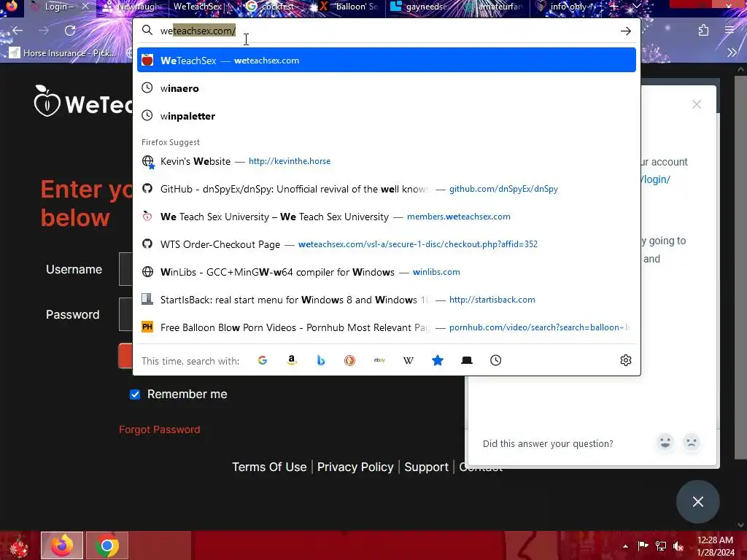
Task: Search bookmarks with the star icon
Action: [438, 360]
